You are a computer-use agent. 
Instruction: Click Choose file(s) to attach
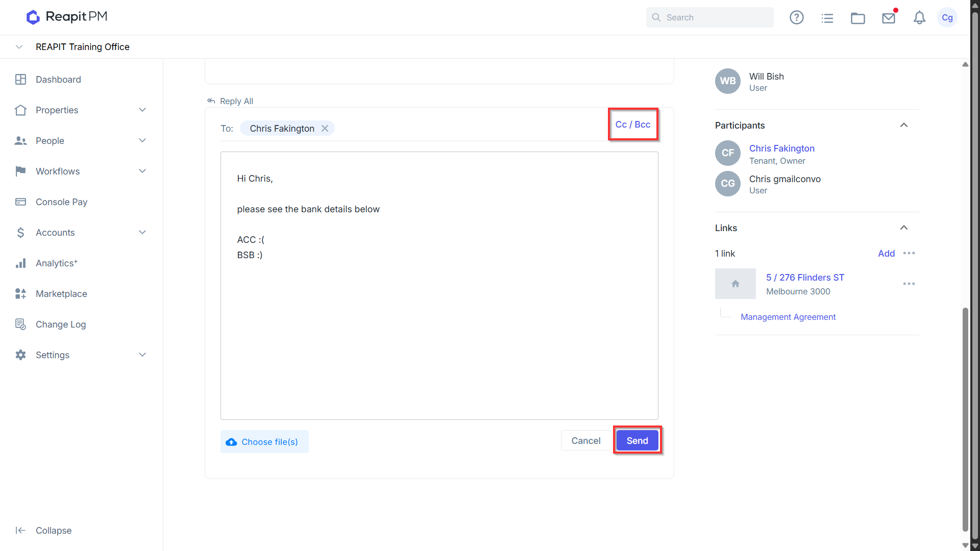point(264,442)
